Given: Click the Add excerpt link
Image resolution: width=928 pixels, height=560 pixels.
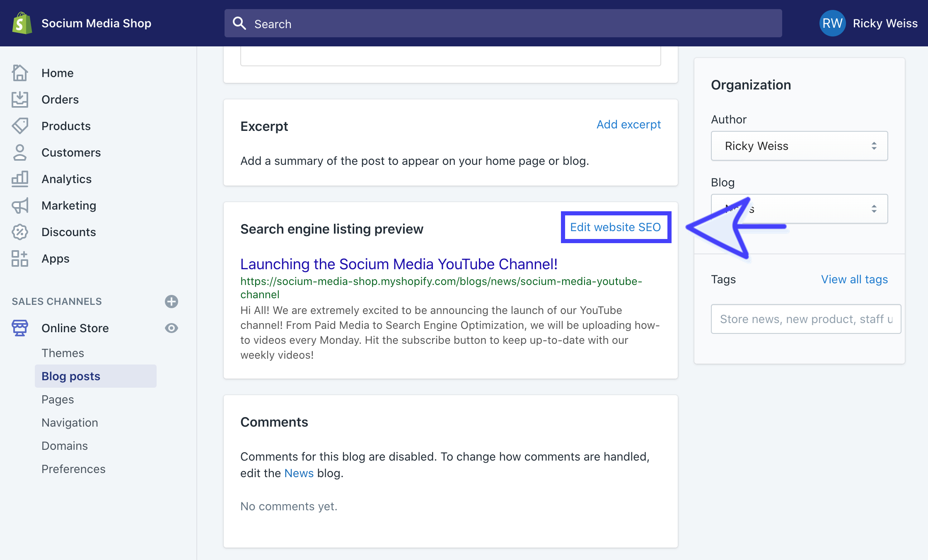Looking at the screenshot, I should (628, 124).
